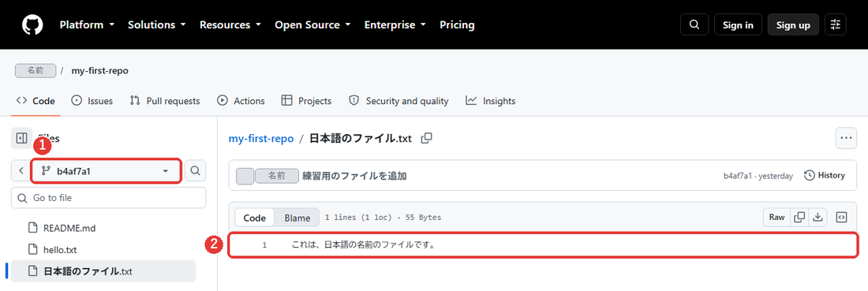Open the Pull requests tab

point(164,101)
